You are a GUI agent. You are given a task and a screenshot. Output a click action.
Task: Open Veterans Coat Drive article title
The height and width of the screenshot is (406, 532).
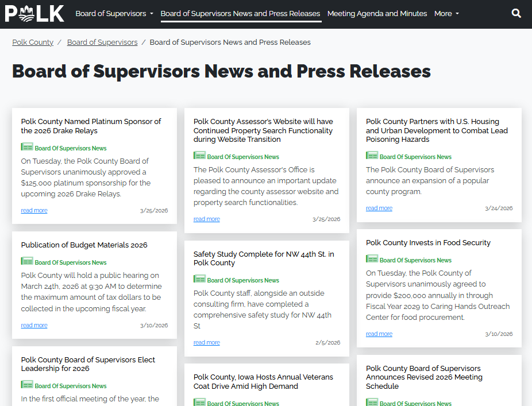tap(263, 382)
